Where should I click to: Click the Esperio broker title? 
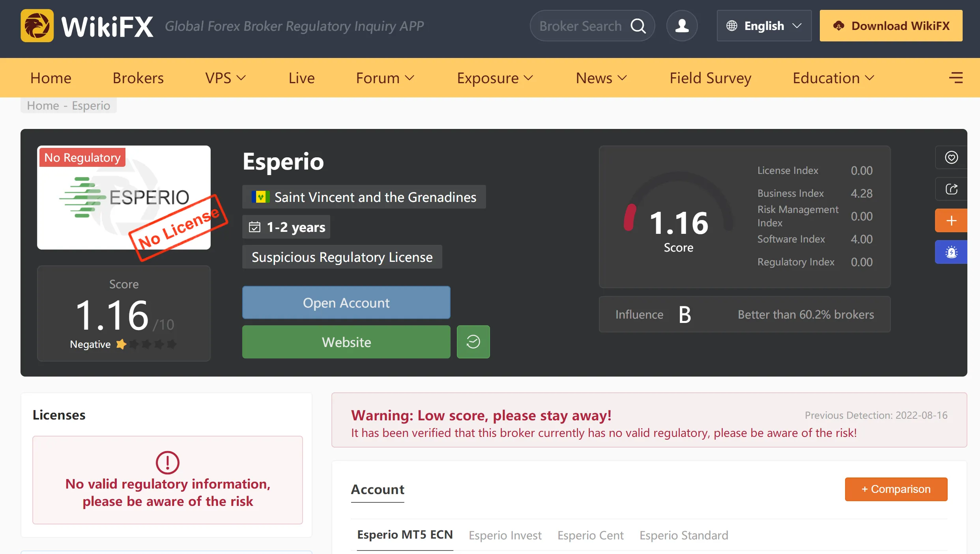[x=283, y=161]
